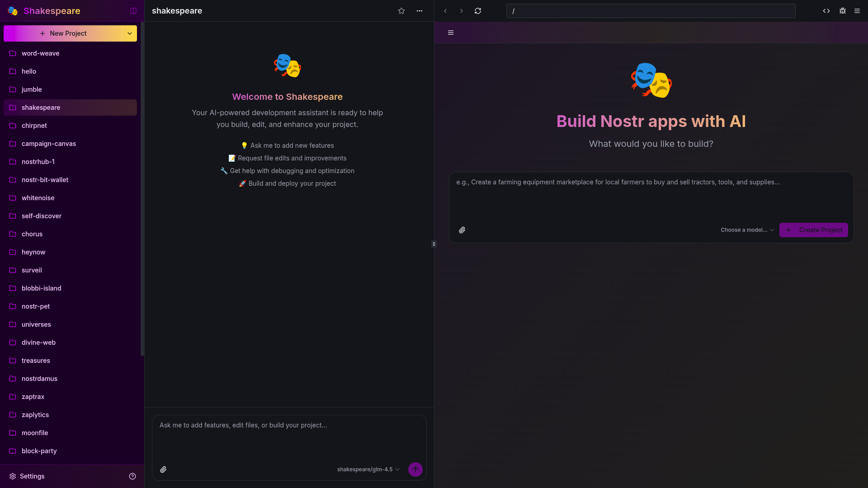Click the shakespeare project title heading
This screenshot has height=488, width=868.
[177, 11]
